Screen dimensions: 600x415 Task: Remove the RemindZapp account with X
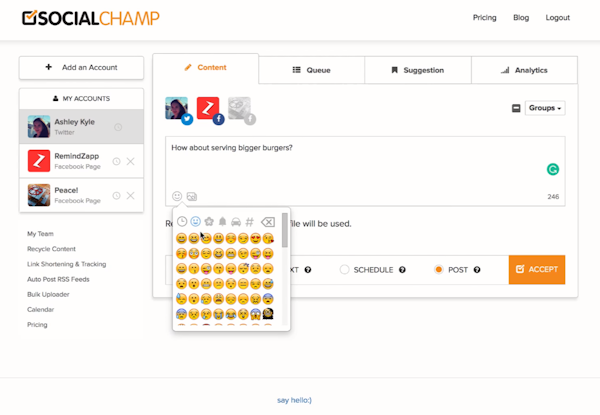tap(131, 161)
